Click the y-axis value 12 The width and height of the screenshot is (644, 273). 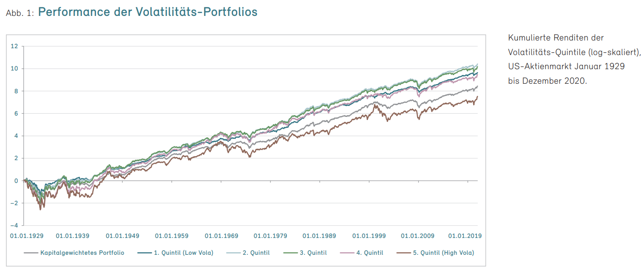[14, 46]
